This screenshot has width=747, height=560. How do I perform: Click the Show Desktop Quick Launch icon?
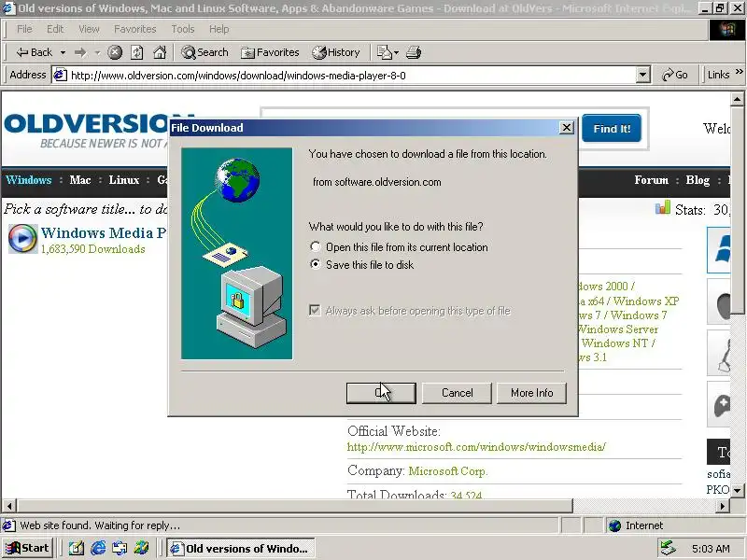(77, 549)
